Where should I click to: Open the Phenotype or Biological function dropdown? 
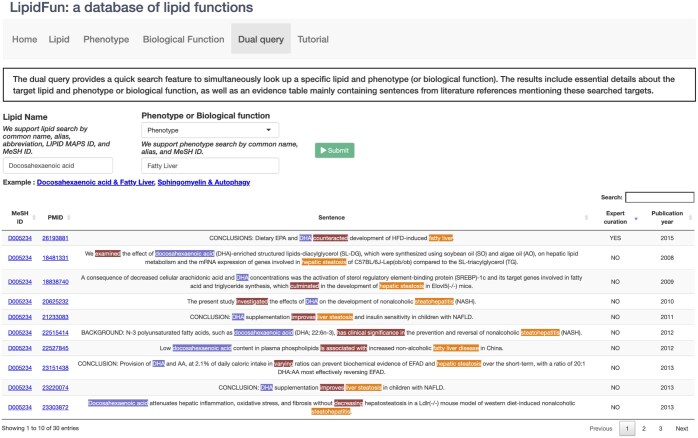pos(210,130)
